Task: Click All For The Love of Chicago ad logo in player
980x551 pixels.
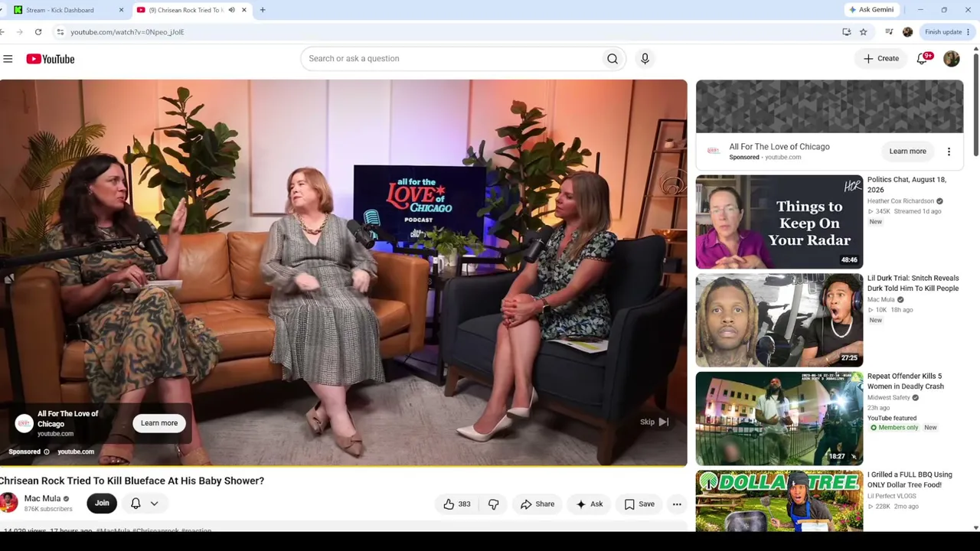Action: tap(24, 423)
